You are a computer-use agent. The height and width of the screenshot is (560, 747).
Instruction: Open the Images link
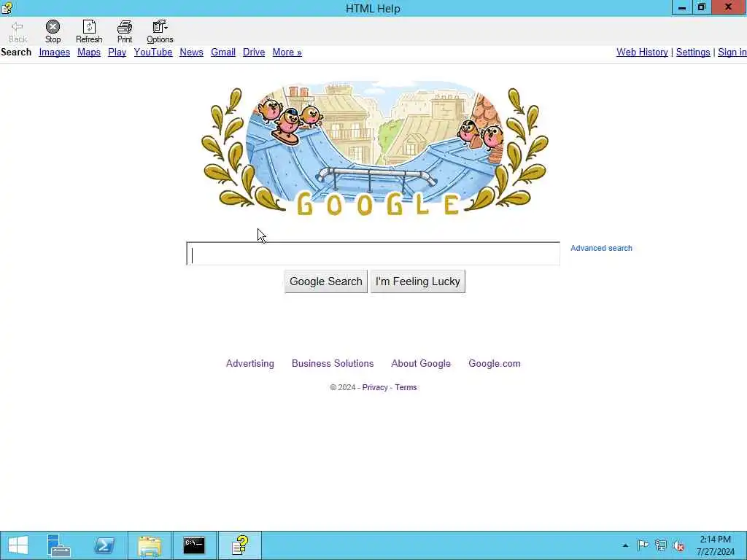(54, 52)
